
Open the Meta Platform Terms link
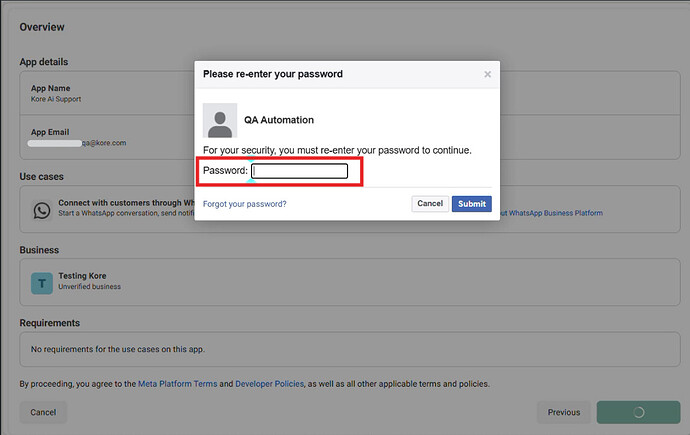178,384
